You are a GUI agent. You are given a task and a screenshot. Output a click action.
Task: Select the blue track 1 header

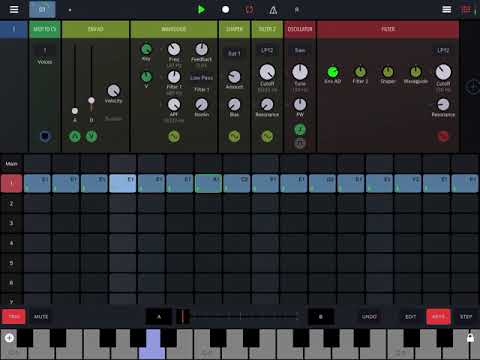coord(14,29)
